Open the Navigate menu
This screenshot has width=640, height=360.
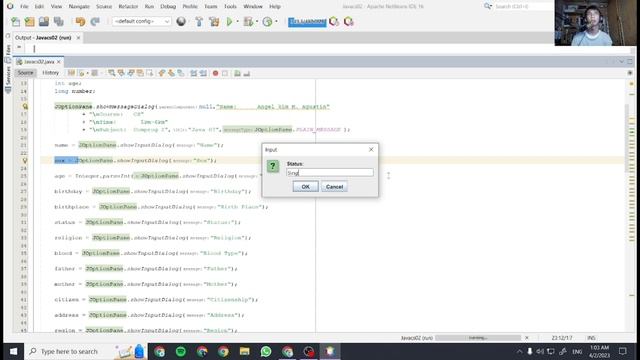[x=79, y=7]
